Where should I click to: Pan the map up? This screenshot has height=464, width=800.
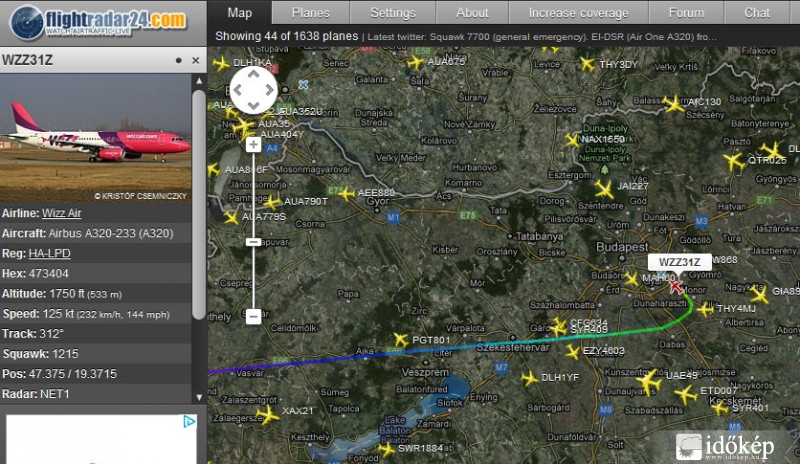(254, 75)
